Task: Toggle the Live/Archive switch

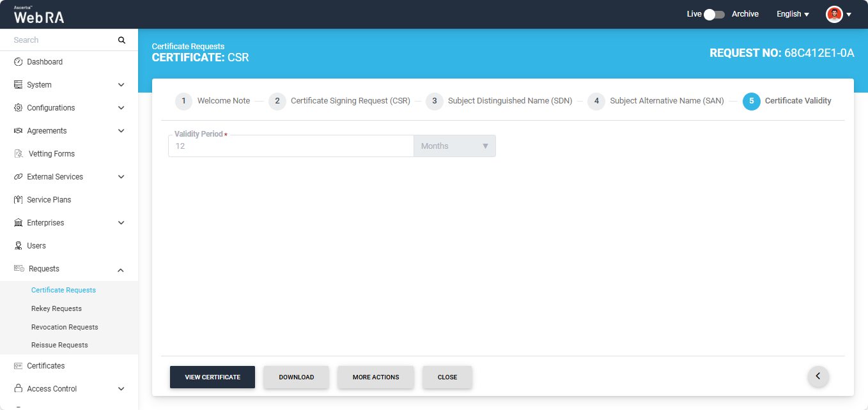Action: pos(714,14)
